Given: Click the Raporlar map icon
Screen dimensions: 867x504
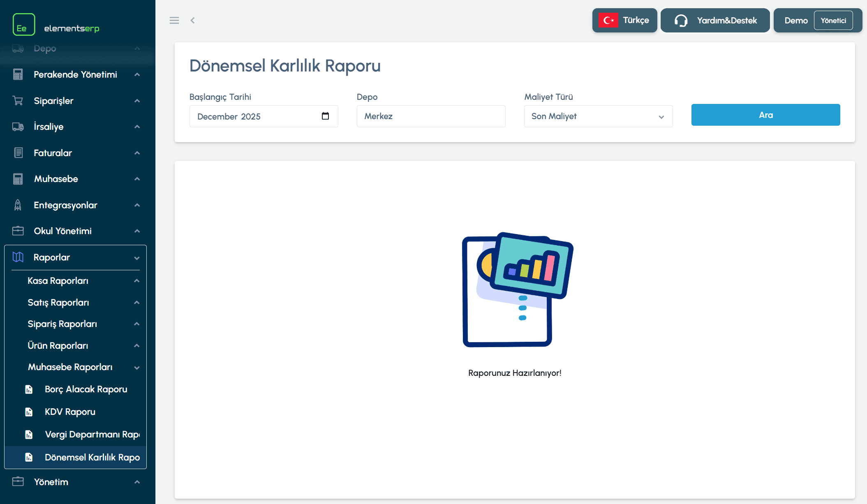Looking at the screenshot, I should pos(18,257).
